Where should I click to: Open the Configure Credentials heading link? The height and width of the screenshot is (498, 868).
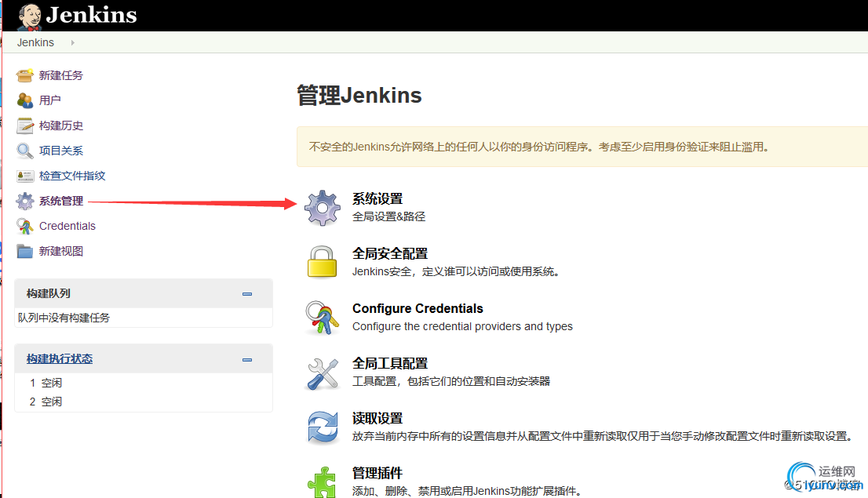418,308
